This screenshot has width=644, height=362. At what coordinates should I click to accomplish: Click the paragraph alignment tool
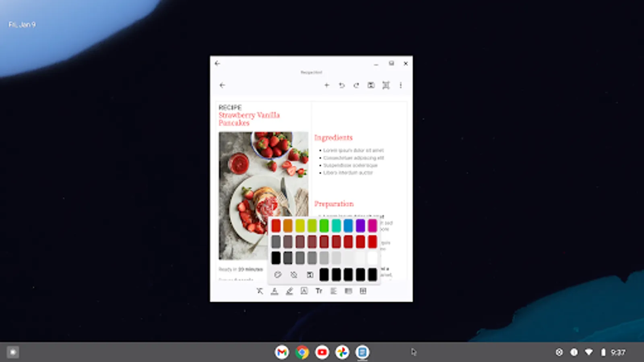coord(333,291)
